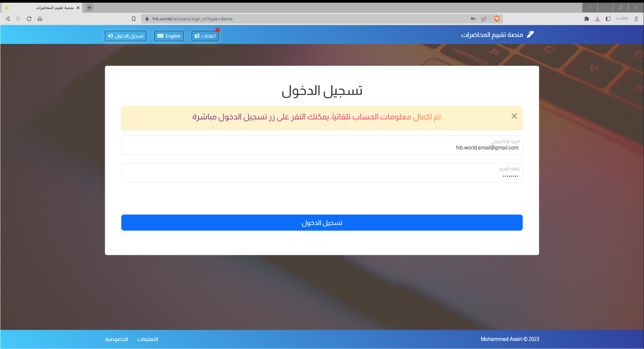Viewport: 644px width, 349px height.
Task: Open إعلانات announcements with the megaphone icon
Action: pyautogui.click(x=205, y=36)
